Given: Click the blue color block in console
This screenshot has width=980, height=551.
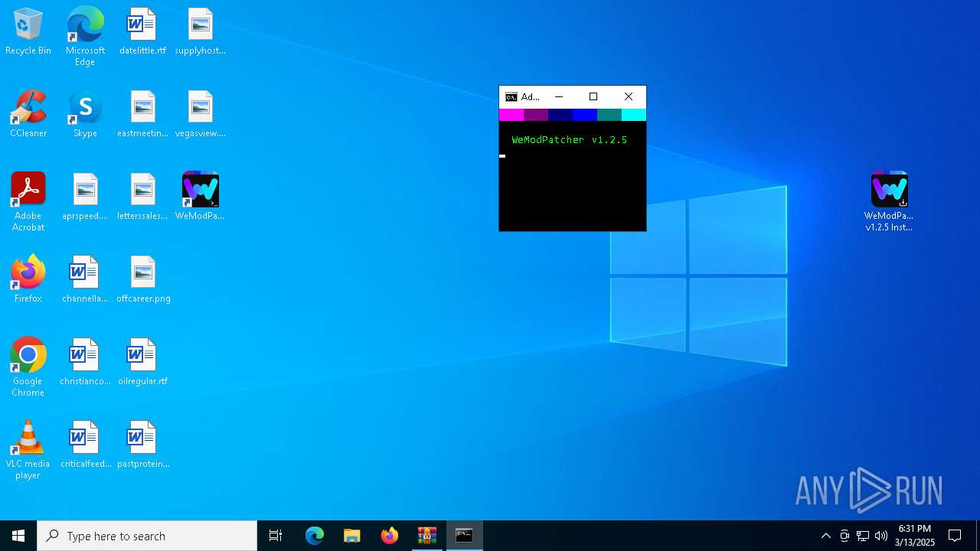Looking at the screenshot, I should point(585,115).
